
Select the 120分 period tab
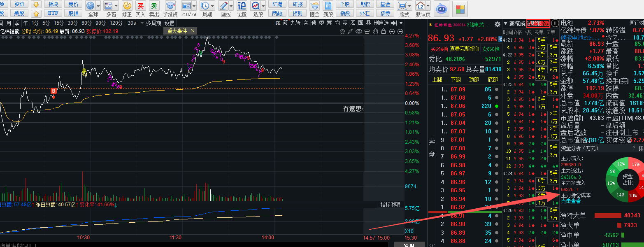(116, 23)
